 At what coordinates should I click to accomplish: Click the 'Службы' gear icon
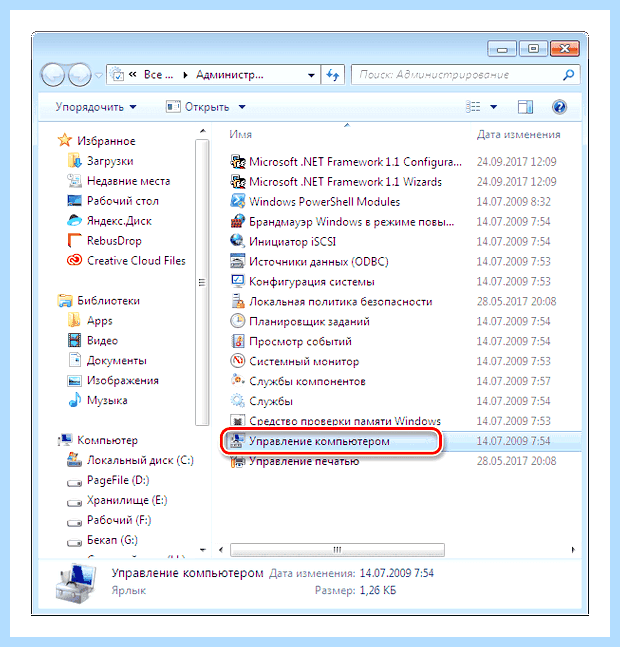pos(238,401)
